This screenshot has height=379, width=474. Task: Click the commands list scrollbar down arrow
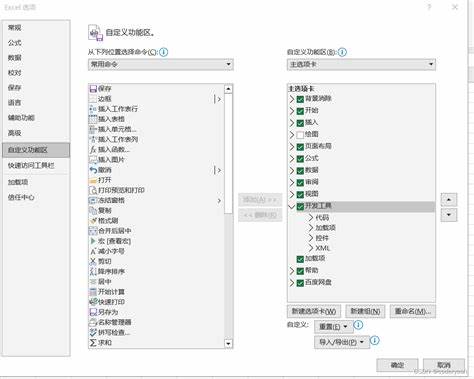[x=228, y=343]
